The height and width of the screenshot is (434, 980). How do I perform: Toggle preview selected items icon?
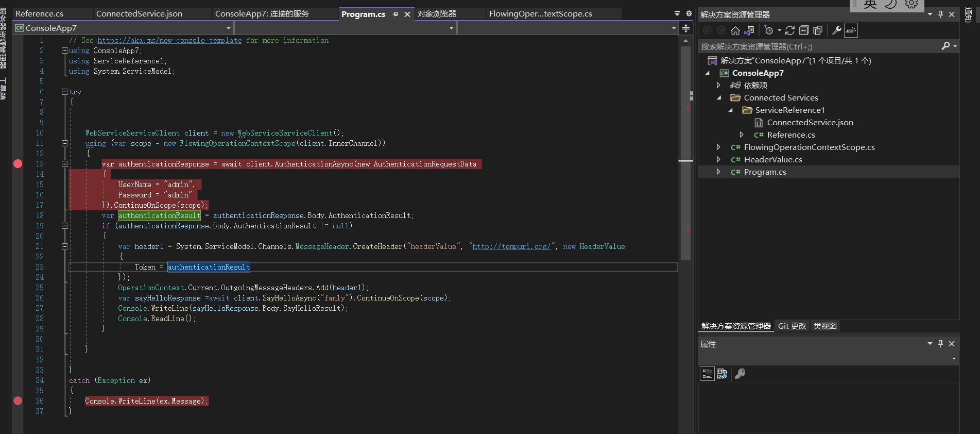coord(851,30)
